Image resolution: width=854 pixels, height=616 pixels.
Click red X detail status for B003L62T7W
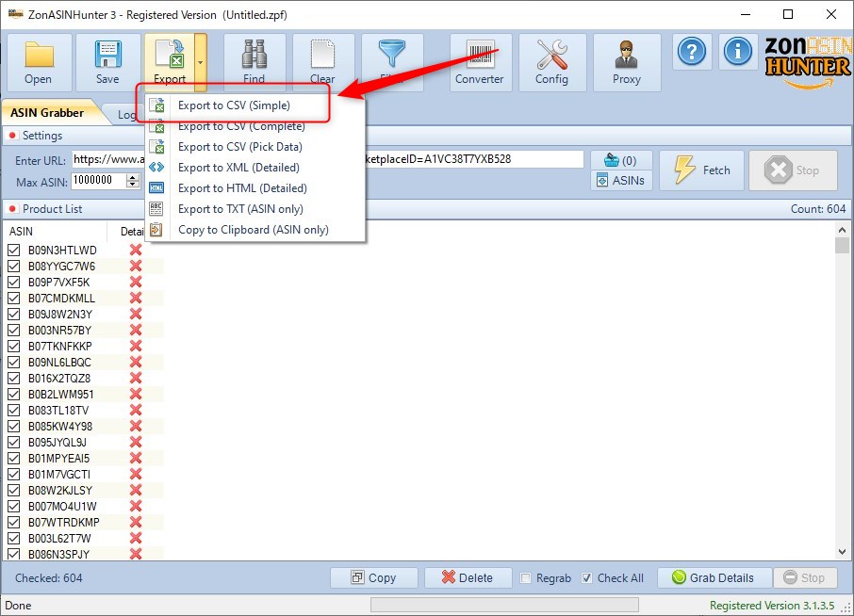[136, 538]
